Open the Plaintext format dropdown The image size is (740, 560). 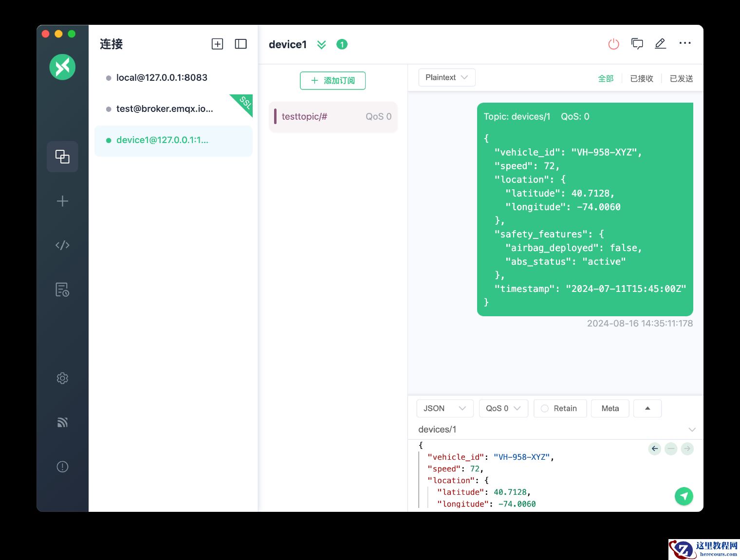click(x=447, y=77)
